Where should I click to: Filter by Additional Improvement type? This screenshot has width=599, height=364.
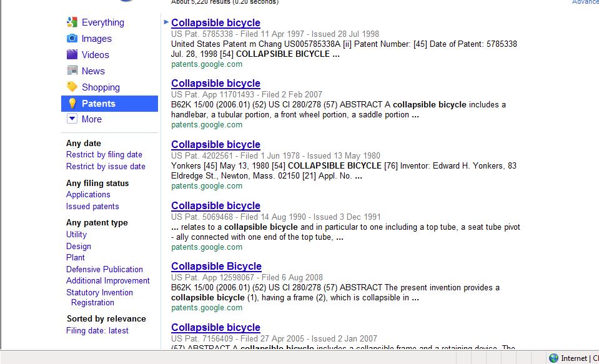pyautogui.click(x=107, y=281)
